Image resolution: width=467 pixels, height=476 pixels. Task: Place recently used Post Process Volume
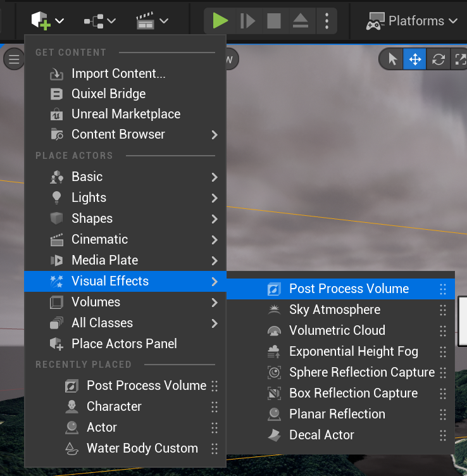pyautogui.click(x=125, y=386)
